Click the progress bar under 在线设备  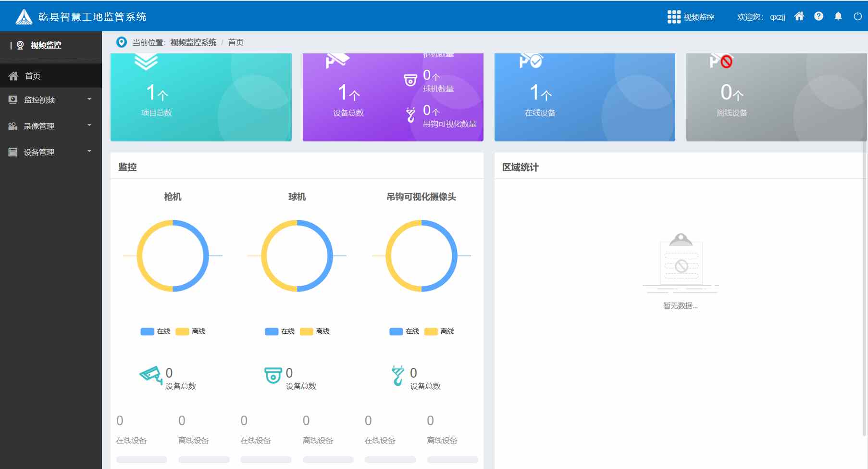(142, 459)
